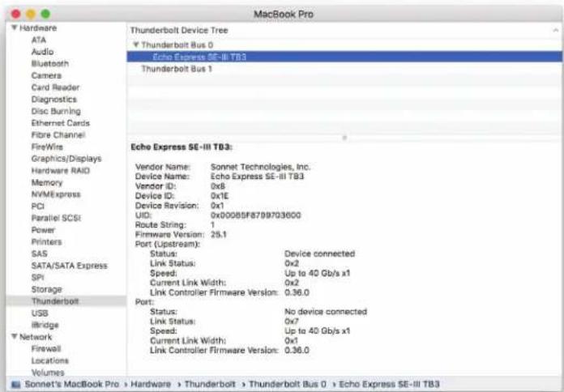This screenshot has height=392, width=564.
Task: Select SPI in the sidebar
Action: 37,277
